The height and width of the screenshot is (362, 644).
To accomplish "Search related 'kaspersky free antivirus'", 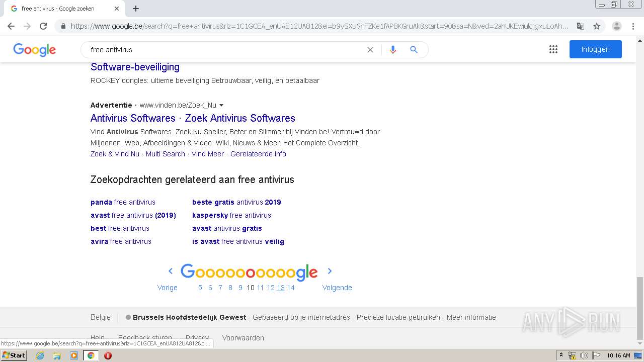I will (x=231, y=215).
